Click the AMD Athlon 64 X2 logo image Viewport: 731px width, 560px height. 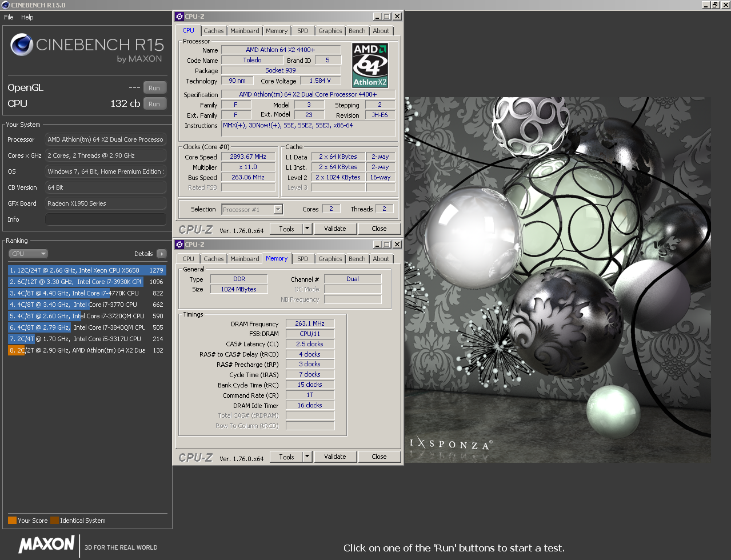pyautogui.click(x=370, y=65)
